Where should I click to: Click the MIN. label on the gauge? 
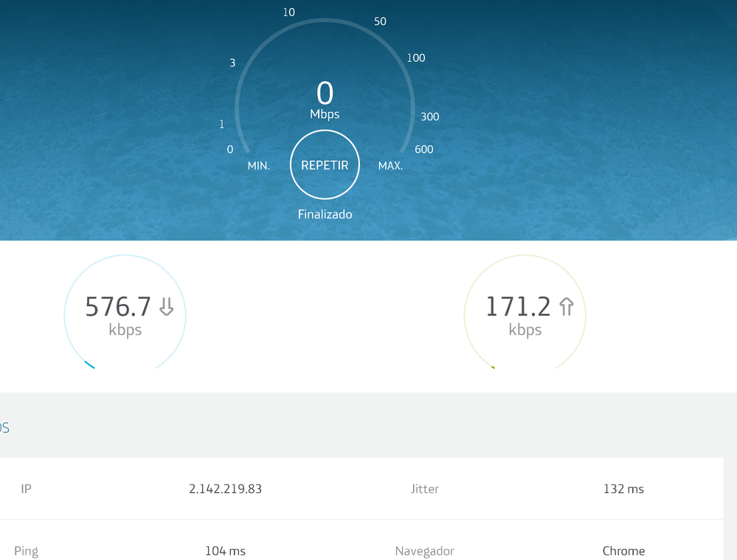pos(258,166)
